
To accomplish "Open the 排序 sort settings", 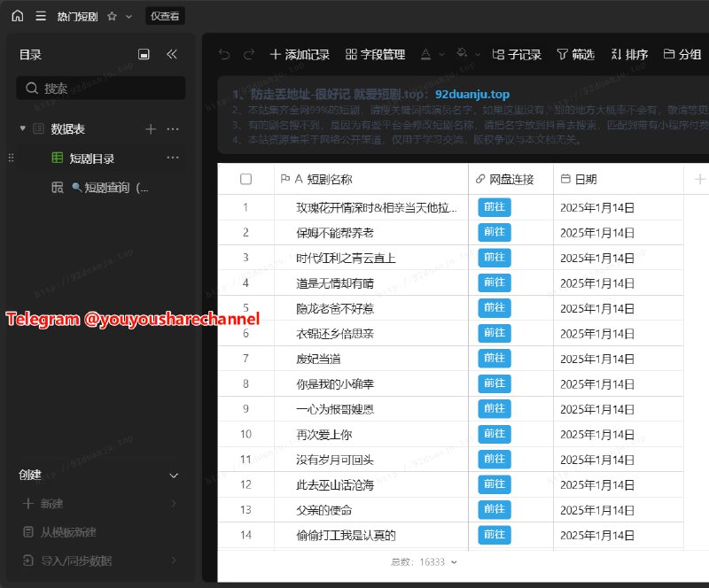I will (x=629, y=54).
